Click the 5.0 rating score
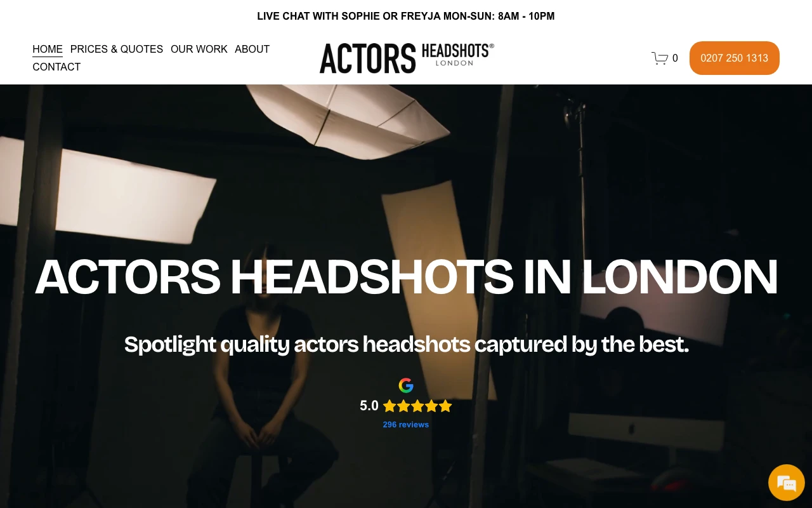 pos(369,406)
